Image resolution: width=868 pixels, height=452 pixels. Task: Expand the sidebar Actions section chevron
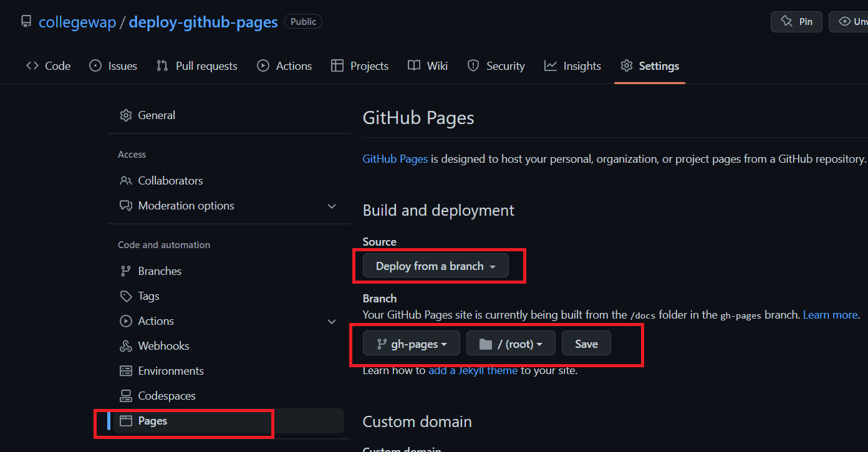click(x=332, y=321)
